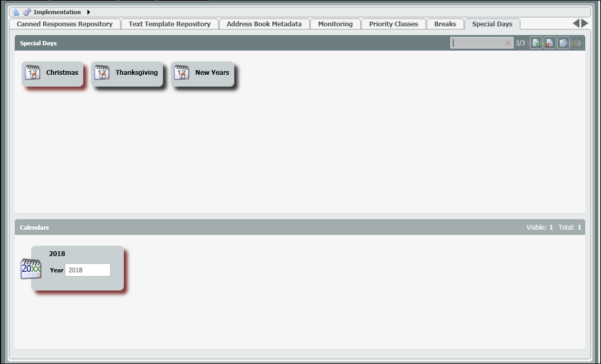This screenshot has width=601, height=364.
Task: Select the Priority Classes tab
Action: 393,24
